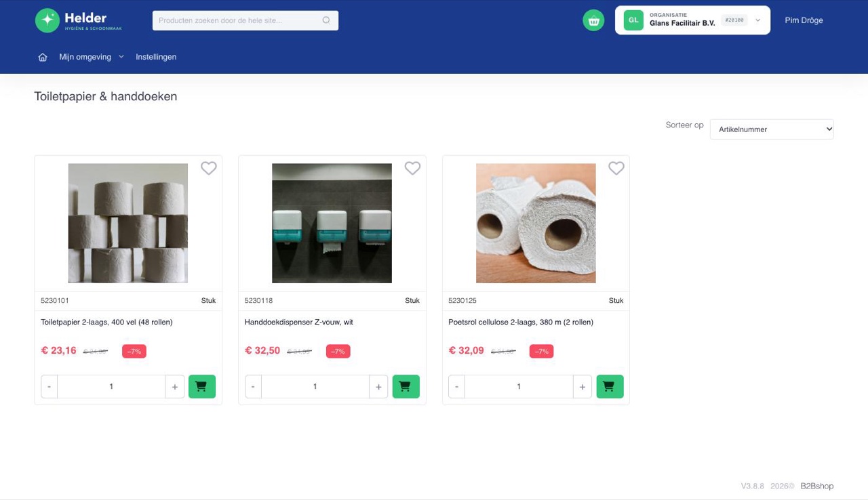Open the Instellingen menu item
The image size is (868, 500).
point(156,57)
